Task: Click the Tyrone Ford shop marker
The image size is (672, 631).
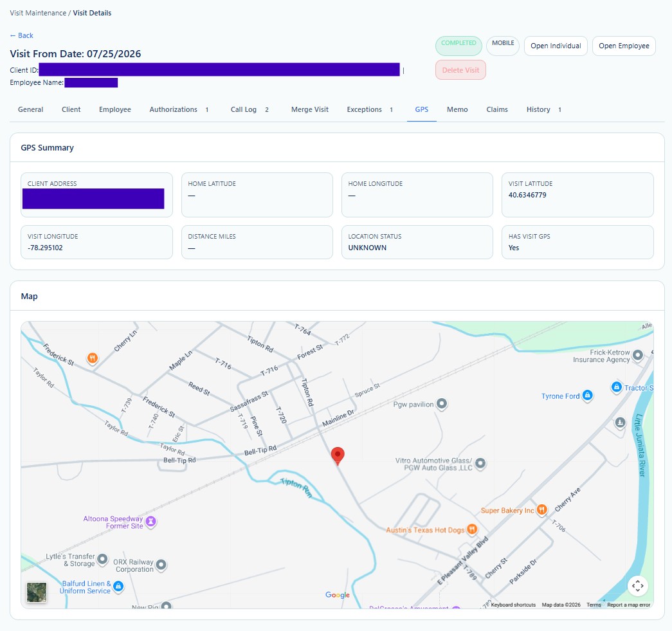Action: [588, 395]
